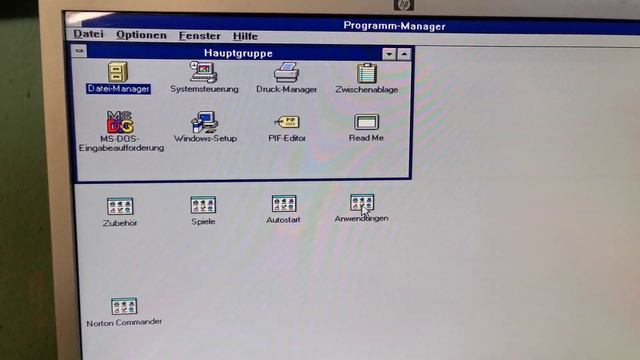The image size is (640, 360).
Task: Select the Zwischenablage clipboard icon
Action: [x=367, y=73]
